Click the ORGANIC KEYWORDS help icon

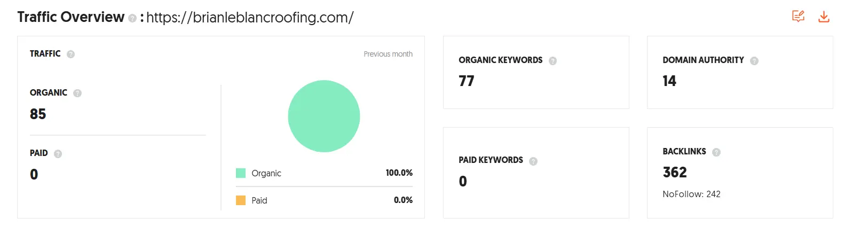pyautogui.click(x=553, y=61)
